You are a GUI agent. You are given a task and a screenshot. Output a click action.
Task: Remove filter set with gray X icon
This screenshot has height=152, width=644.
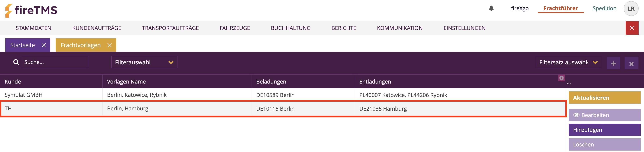(631, 63)
